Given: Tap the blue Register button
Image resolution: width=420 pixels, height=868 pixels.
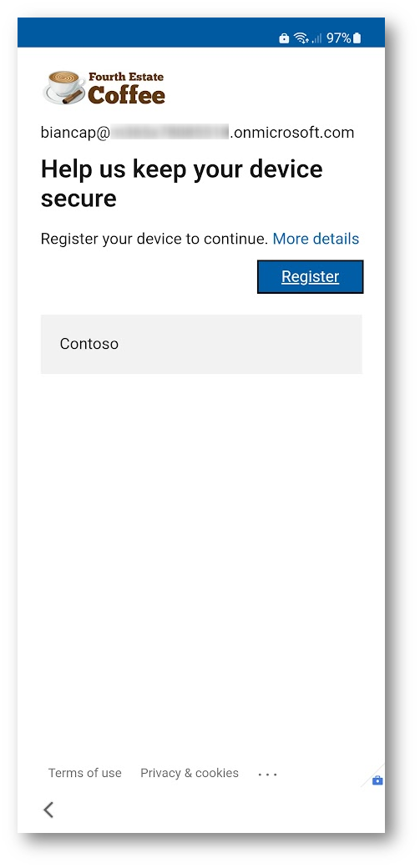Looking at the screenshot, I should pyautogui.click(x=311, y=277).
